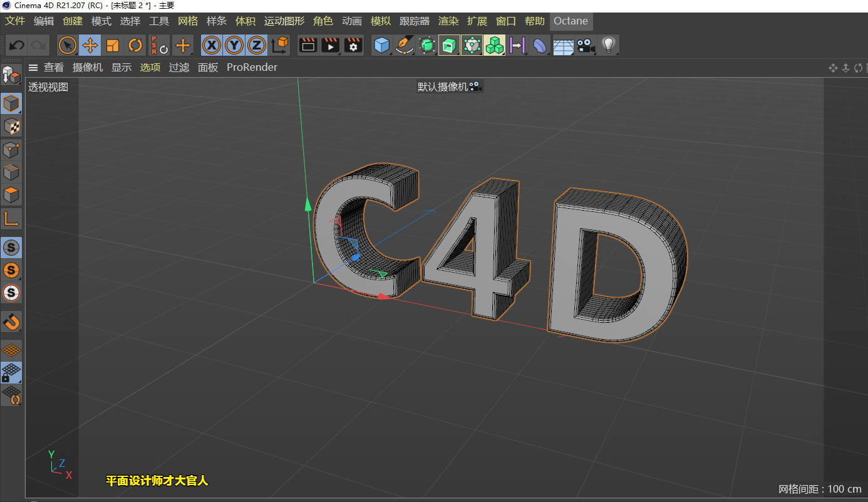Enable viewport solo hierarchy (white S)
The height and width of the screenshot is (502, 868).
(11, 293)
